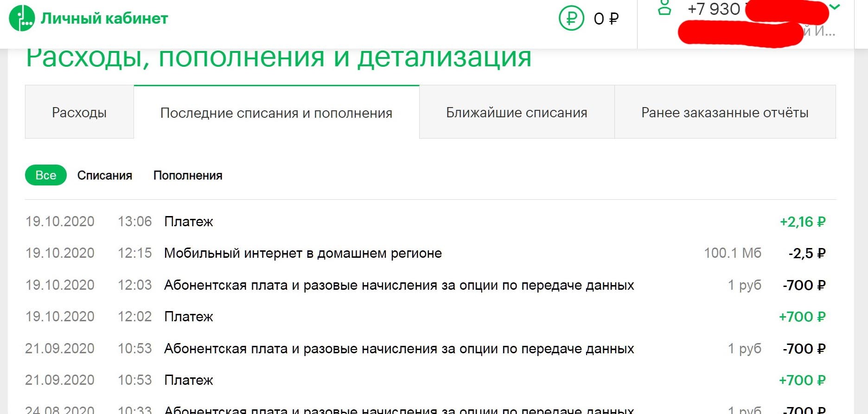Screen dimensions: 868x414
Task: Click the user profile icon
Action: pyautogui.click(x=664, y=7)
